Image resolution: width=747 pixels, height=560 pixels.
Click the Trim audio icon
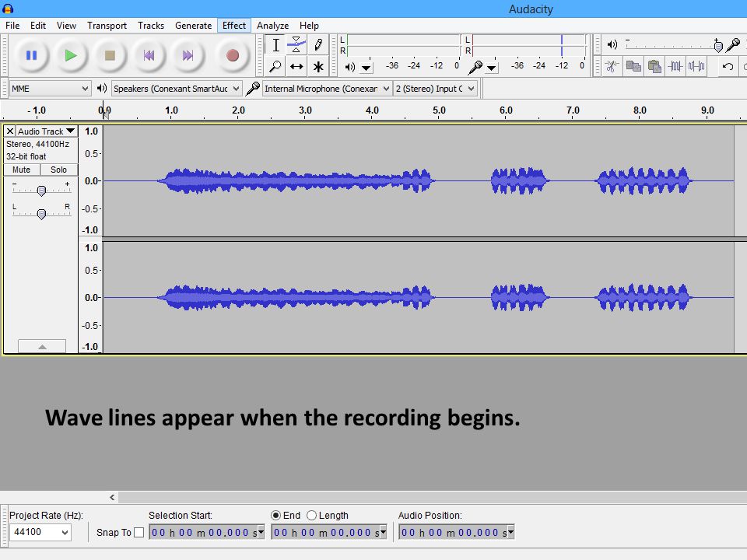click(675, 66)
